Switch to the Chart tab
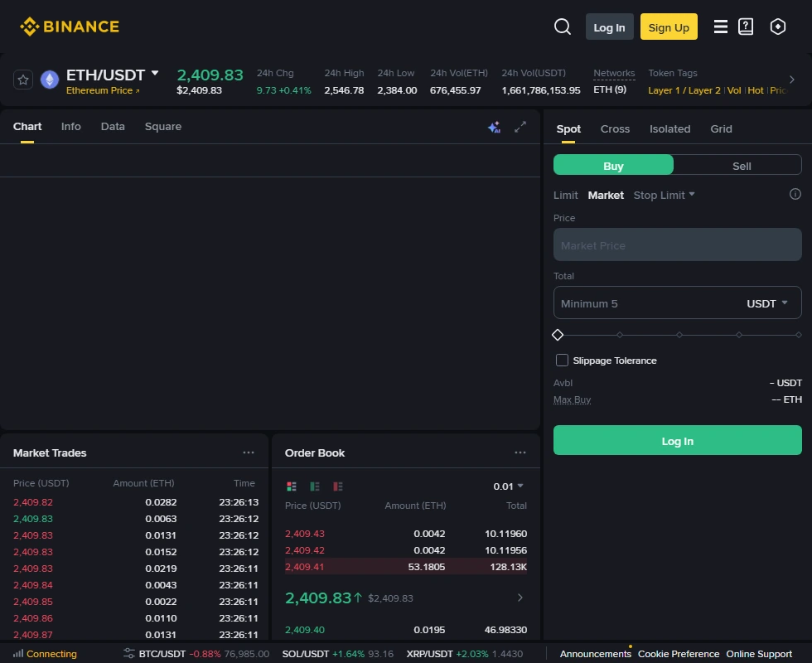 pos(27,127)
